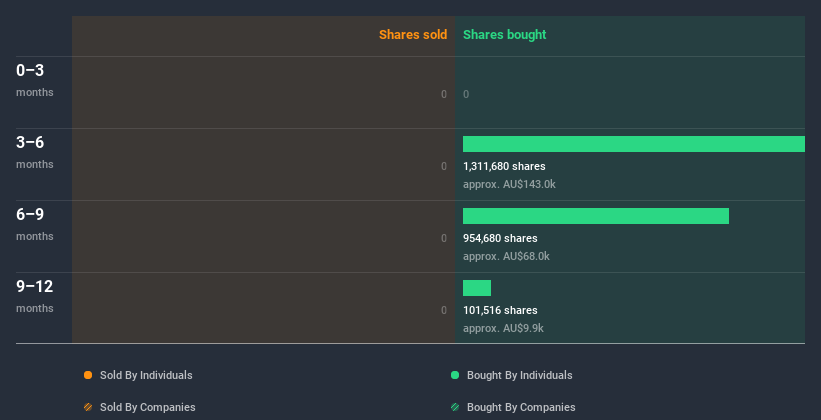821x420 pixels.
Task: Select the 9–12 months small green bar
Action: 477,288
